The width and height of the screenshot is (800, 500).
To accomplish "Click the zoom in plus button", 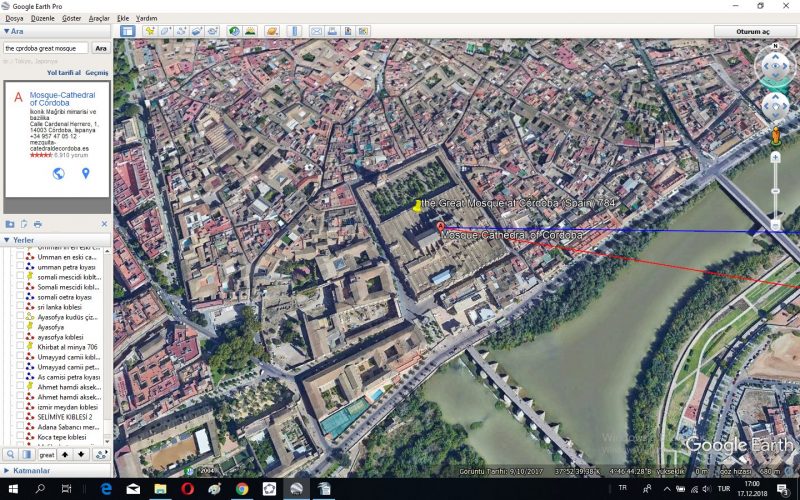I will [x=776, y=158].
